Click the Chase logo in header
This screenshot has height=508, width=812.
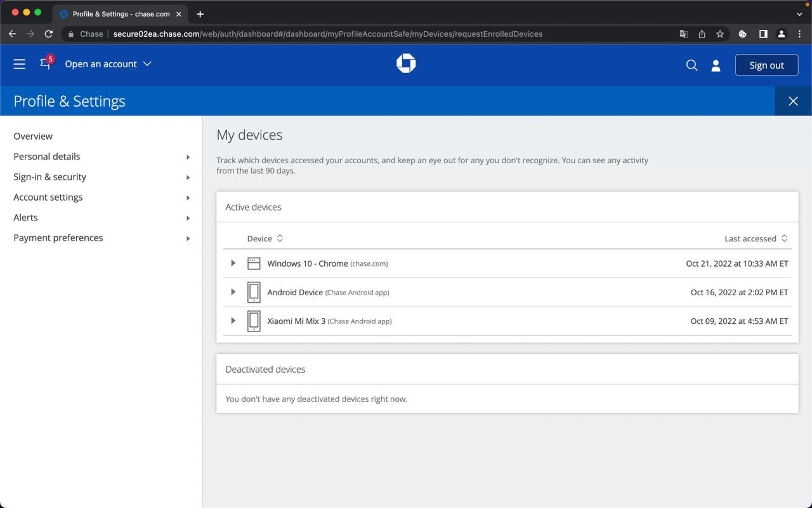pyautogui.click(x=406, y=63)
